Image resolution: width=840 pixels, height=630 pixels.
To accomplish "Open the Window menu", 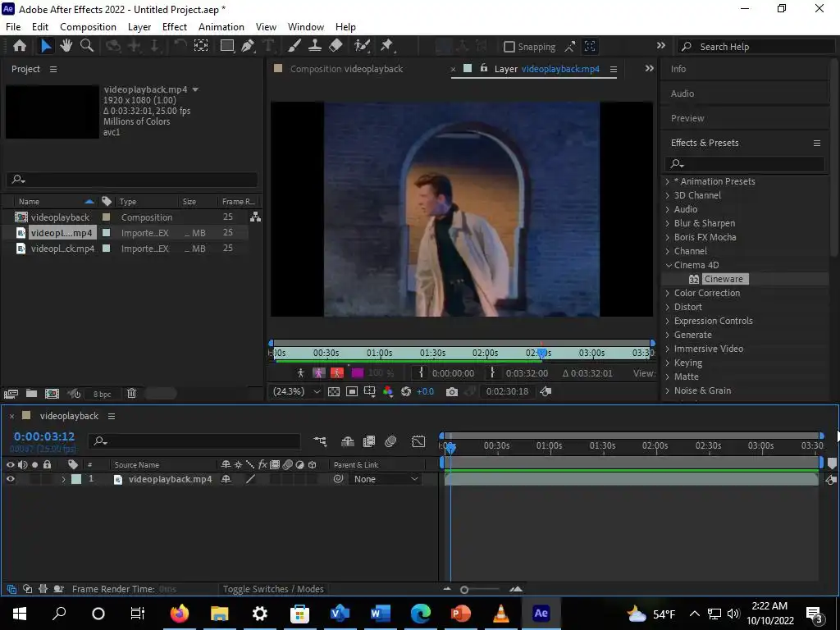I will tap(306, 27).
